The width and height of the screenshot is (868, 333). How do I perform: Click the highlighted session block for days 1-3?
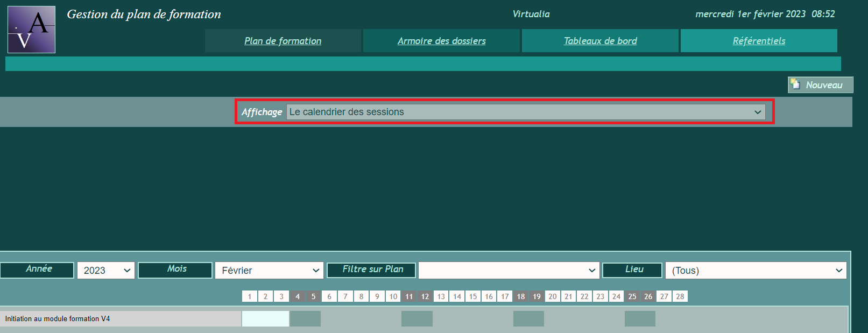[x=265, y=319]
